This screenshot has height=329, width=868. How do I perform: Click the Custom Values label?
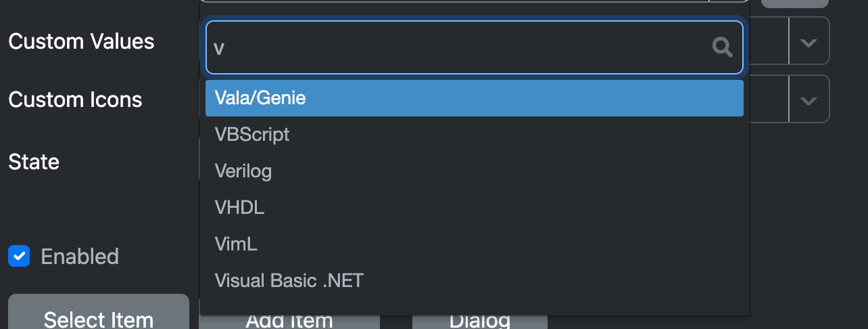pos(81,41)
